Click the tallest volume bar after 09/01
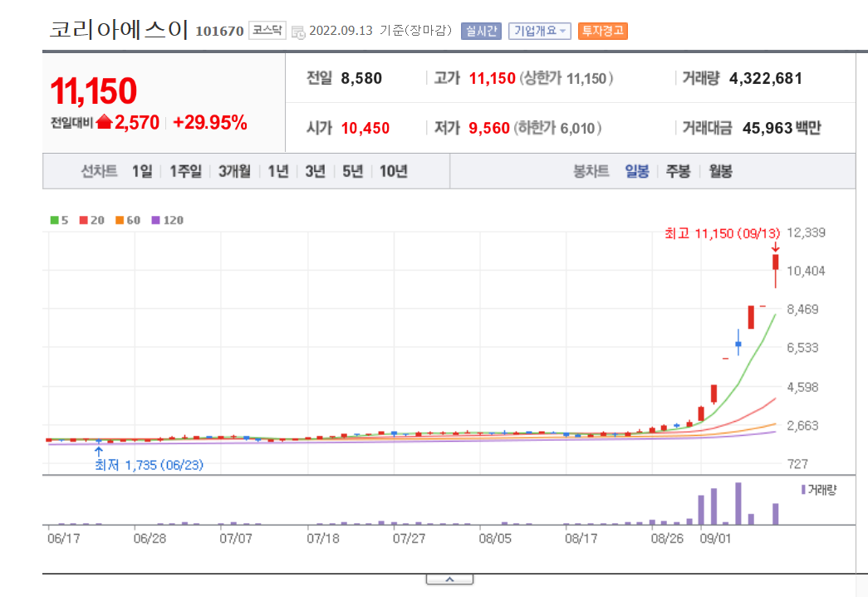This screenshot has width=868, height=597. click(x=738, y=503)
